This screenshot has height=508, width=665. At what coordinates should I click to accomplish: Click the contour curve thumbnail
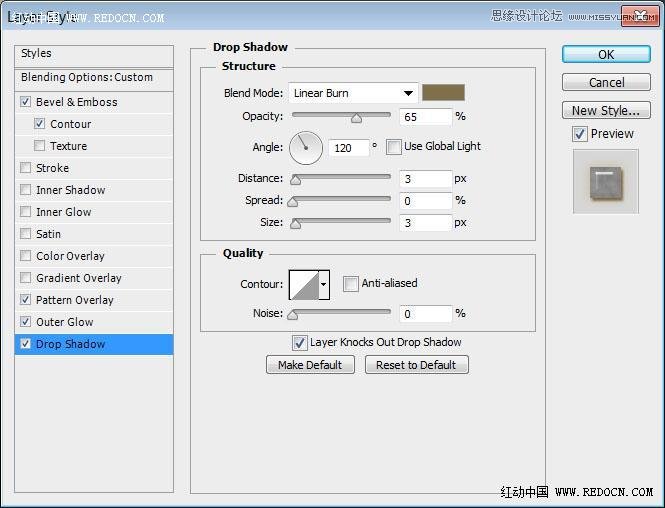click(304, 285)
